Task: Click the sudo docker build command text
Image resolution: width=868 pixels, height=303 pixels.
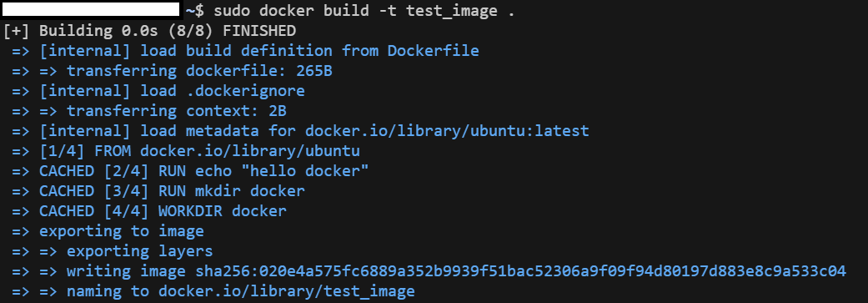Action: point(364,11)
